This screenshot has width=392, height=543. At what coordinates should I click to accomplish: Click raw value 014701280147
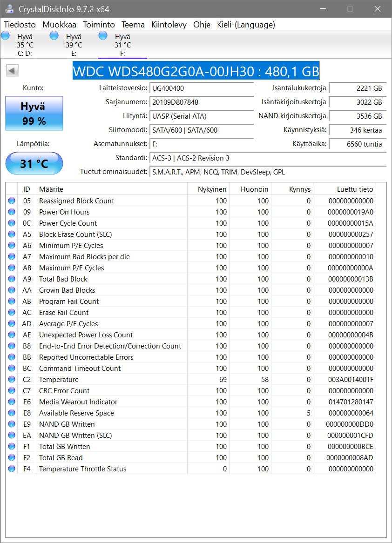351,402
